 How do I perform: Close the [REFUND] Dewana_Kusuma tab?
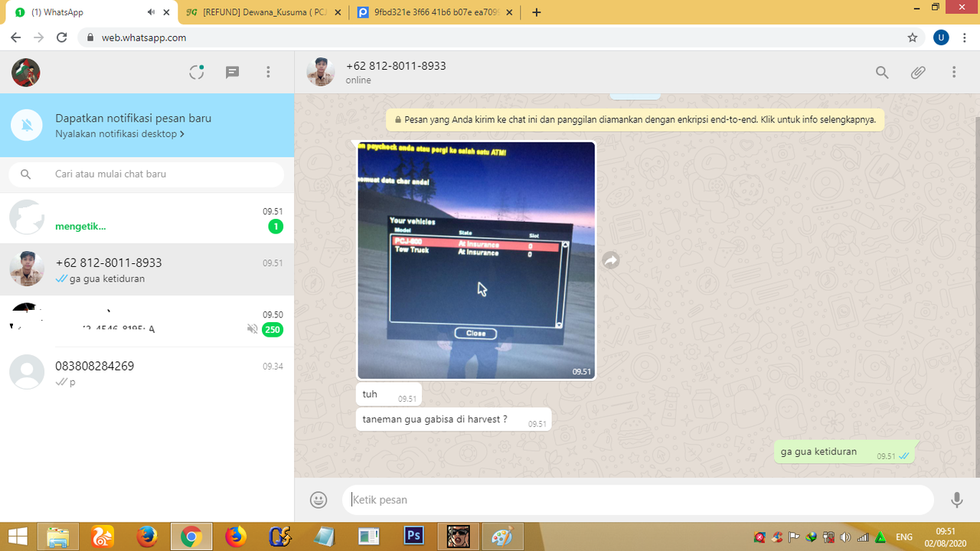(338, 12)
